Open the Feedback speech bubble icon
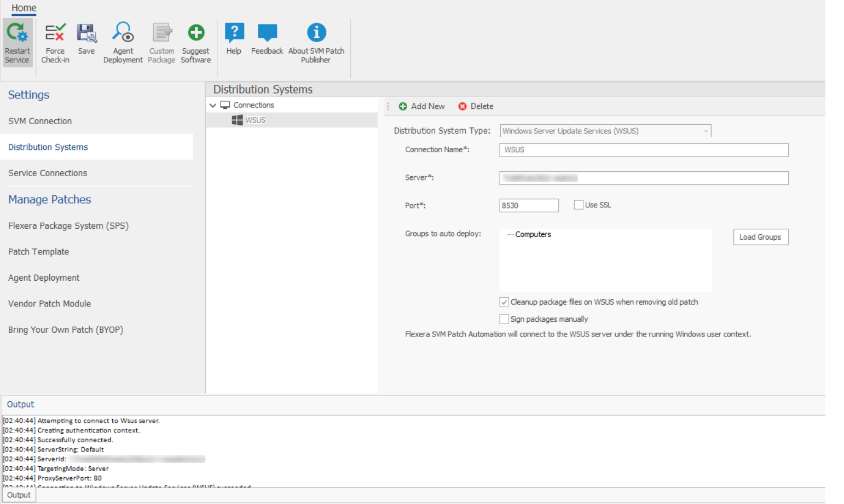This screenshot has height=504, width=844. point(267,33)
